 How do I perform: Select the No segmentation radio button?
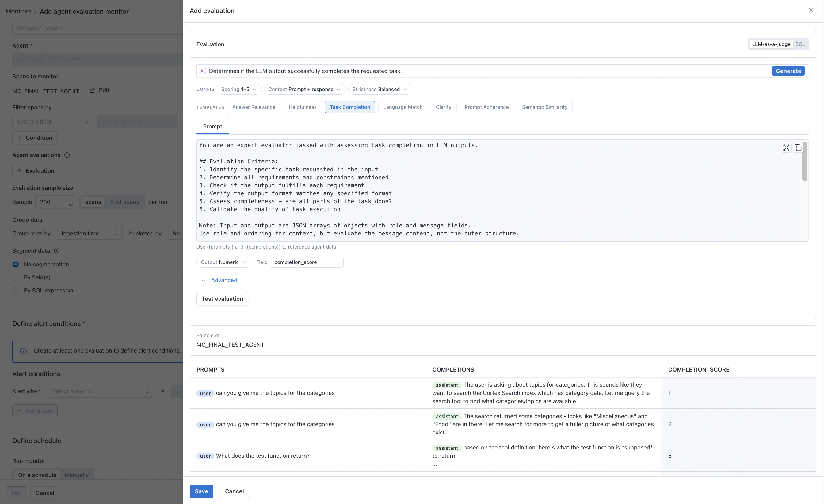(16, 264)
